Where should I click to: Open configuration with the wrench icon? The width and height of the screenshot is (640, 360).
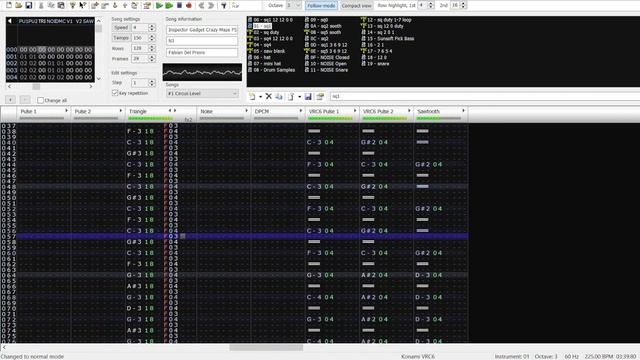[224, 5]
